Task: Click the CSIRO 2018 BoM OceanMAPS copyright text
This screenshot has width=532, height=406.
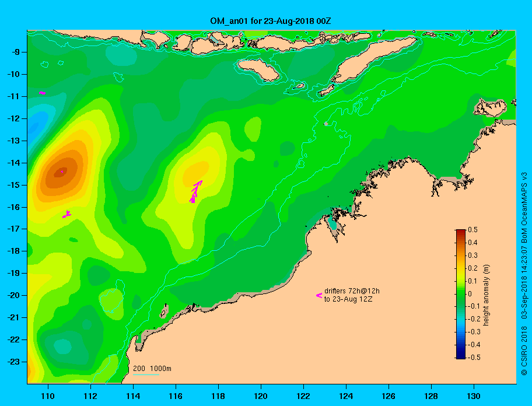Action: coord(524,273)
